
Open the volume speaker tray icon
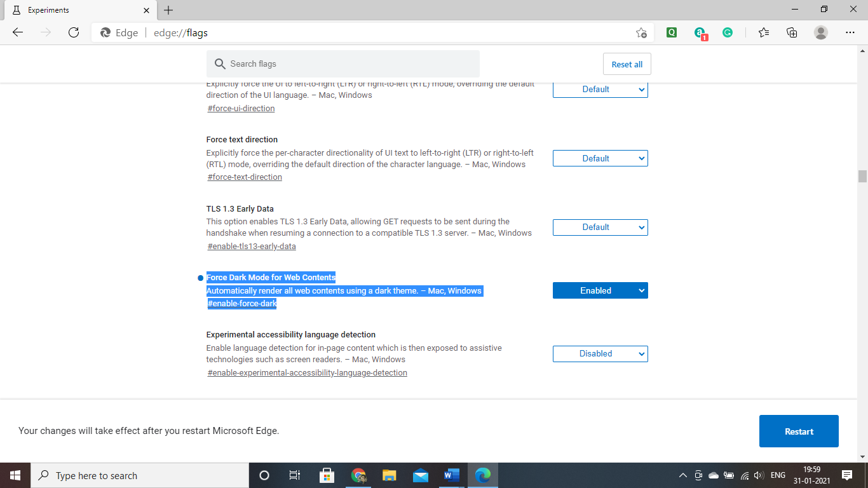pyautogui.click(x=758, y=475)
